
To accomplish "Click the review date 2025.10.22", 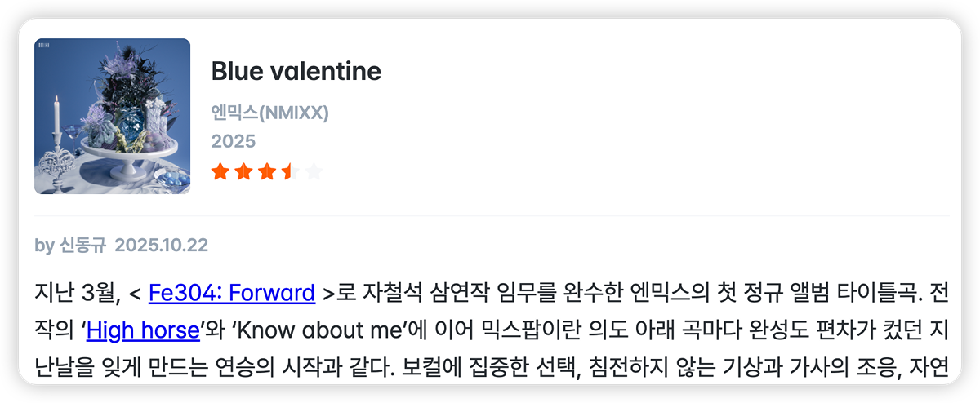I will point(162,245).
